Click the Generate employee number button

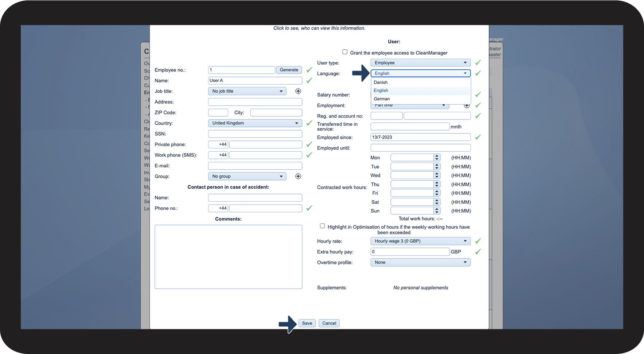coord(289,70)
